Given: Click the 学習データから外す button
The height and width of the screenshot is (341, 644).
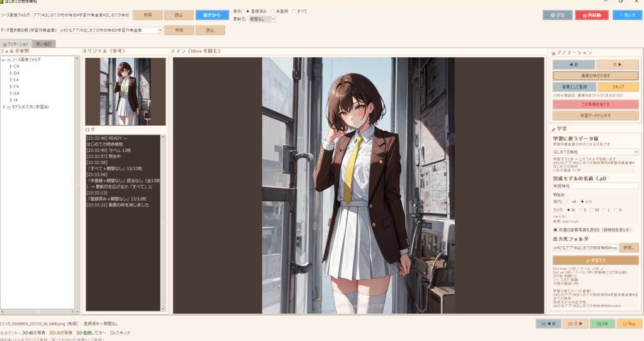Looking at the screenshot, I should tap(596, 115).
